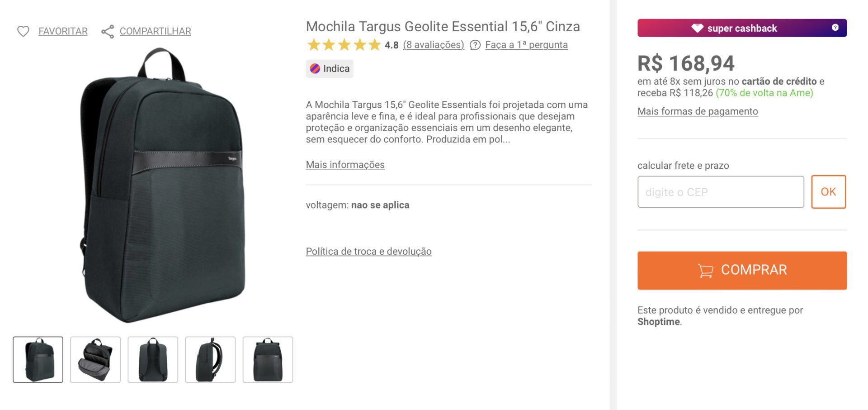
Task: Click the heart favorite icon
Action: coord(23,31)
